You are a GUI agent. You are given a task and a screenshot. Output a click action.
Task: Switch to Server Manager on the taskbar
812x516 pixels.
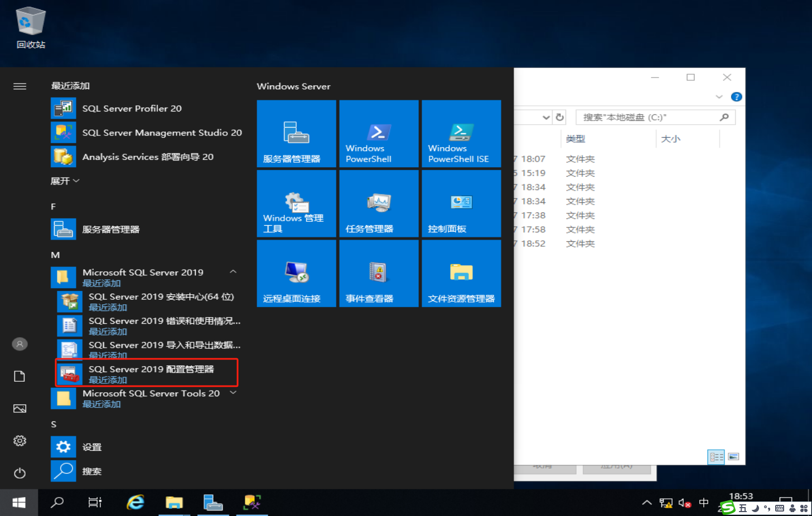click(213, 503)
